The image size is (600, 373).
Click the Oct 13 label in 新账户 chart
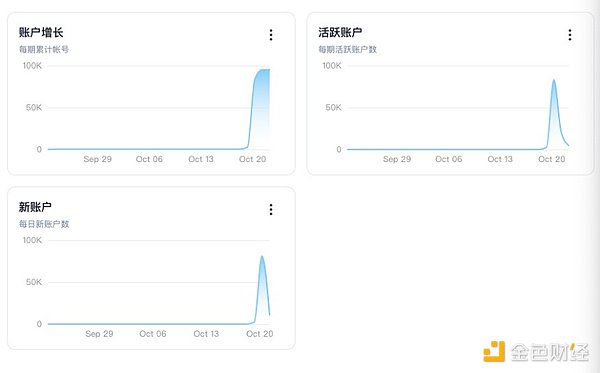pos(206,334)
